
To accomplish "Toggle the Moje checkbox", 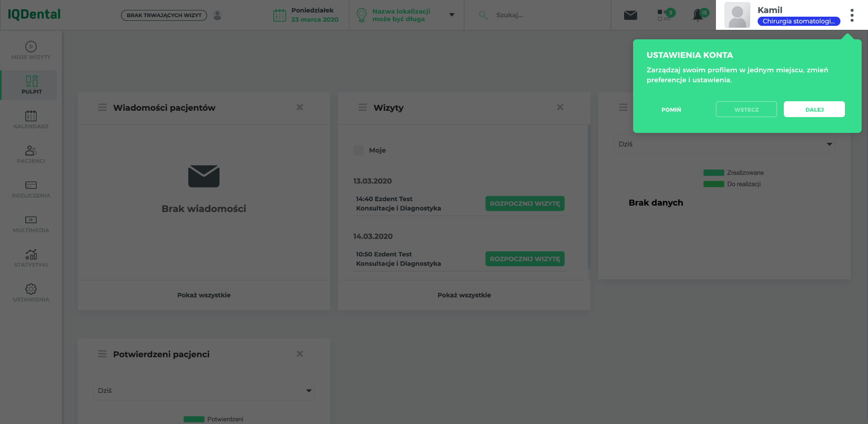I will point(358,150).
